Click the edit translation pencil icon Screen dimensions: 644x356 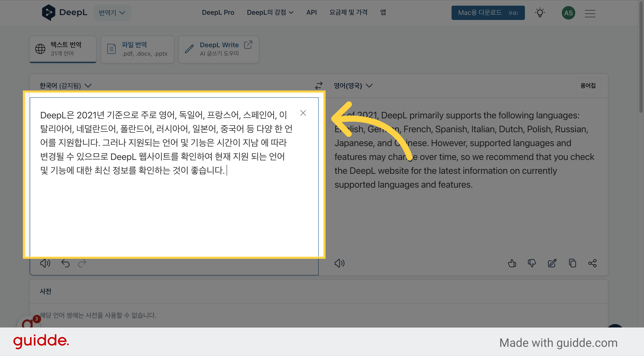[x=552, y=263]
